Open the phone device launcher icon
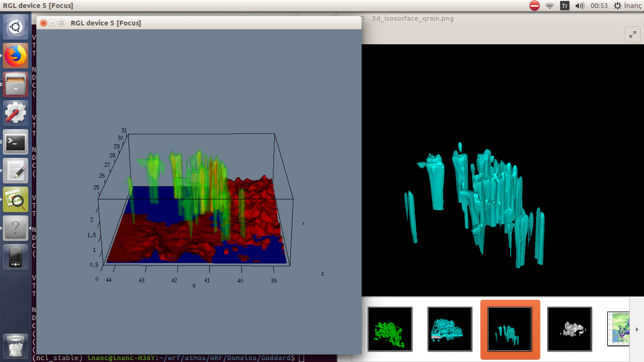The height and width of the screenshot is (362, 644). tap(16, 257)
